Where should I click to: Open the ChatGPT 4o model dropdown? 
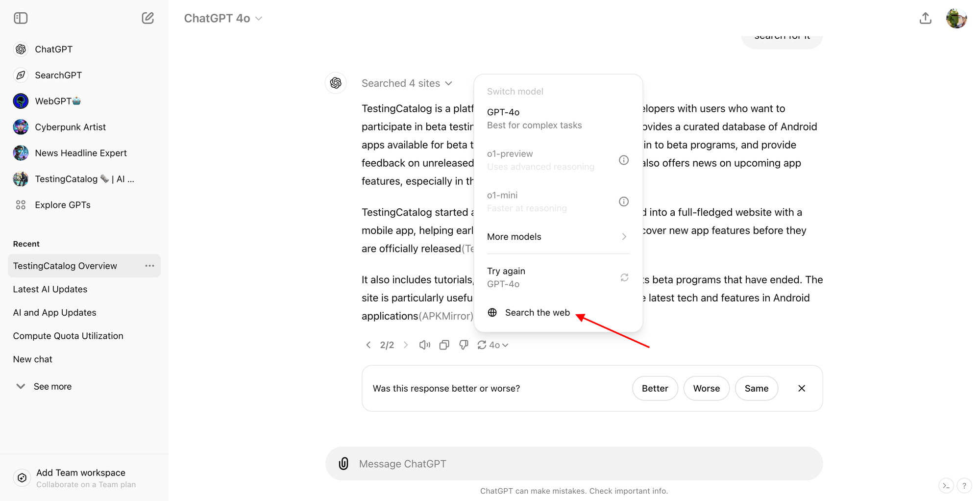tap(223, 18)
